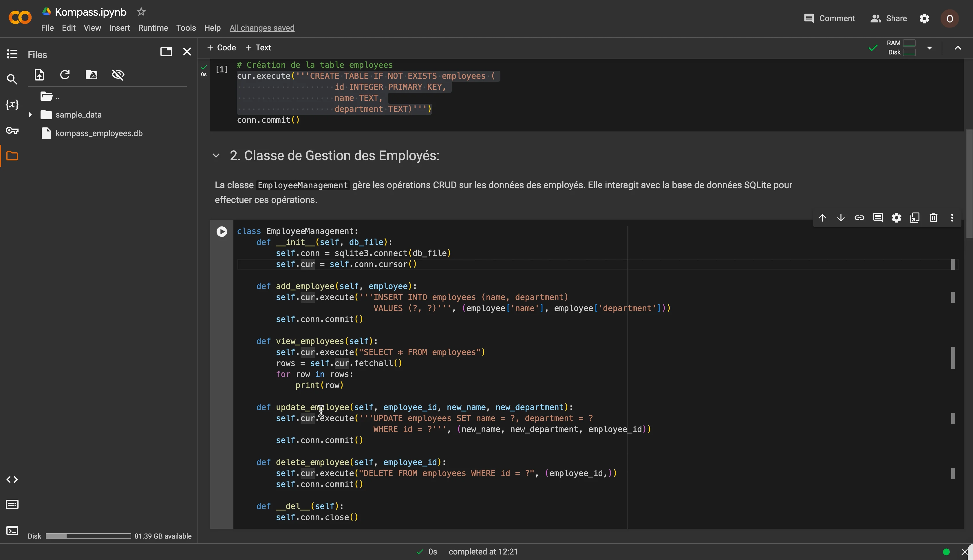
Task: Upload a file to session storage
Action: coord(39,75)
